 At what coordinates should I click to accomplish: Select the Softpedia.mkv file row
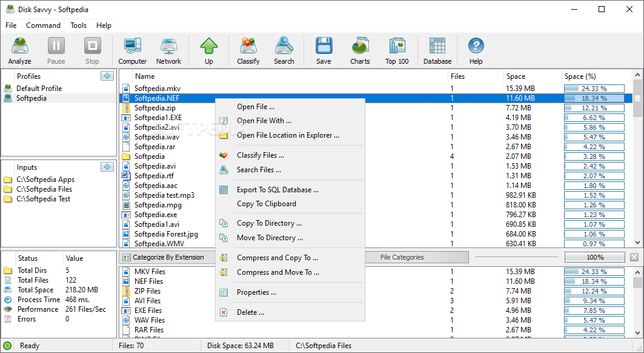(376, 88)
